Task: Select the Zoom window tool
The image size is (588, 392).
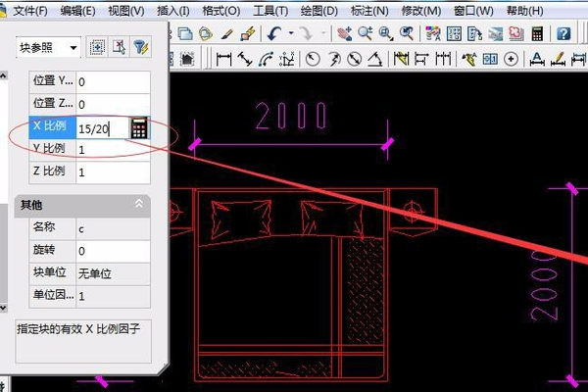Action: [385, 33]
